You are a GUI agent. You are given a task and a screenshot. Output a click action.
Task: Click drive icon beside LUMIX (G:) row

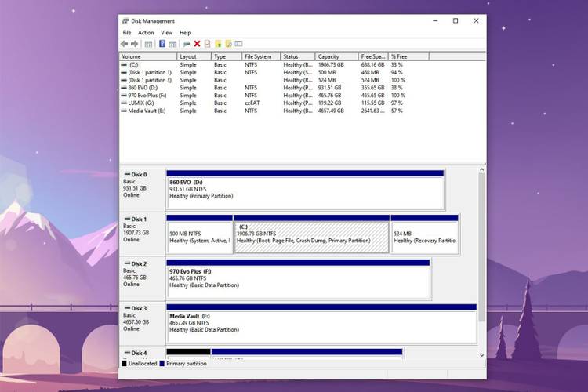click(x=124, y=103)
